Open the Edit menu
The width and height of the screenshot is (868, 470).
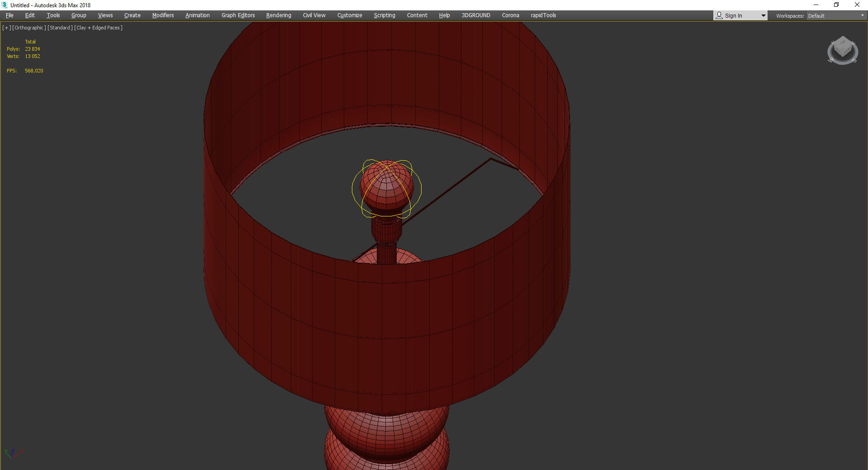[x=30, y=15]
